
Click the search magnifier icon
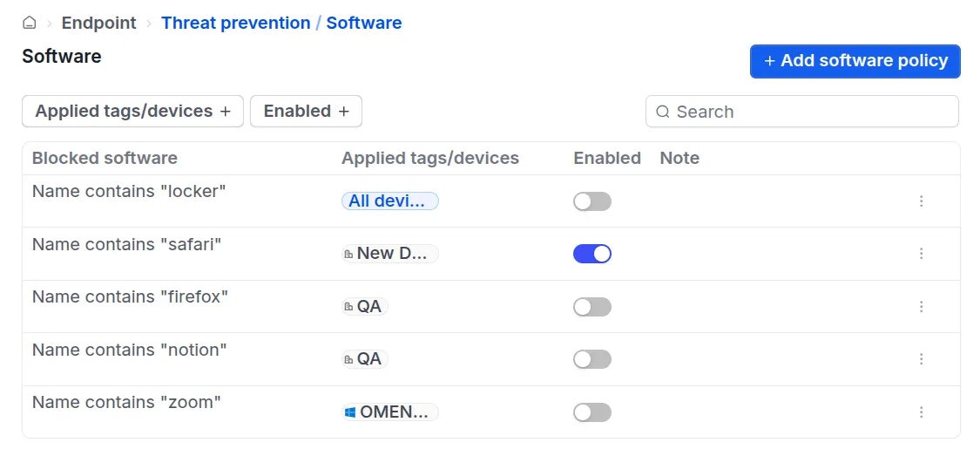tap(663, 112)
